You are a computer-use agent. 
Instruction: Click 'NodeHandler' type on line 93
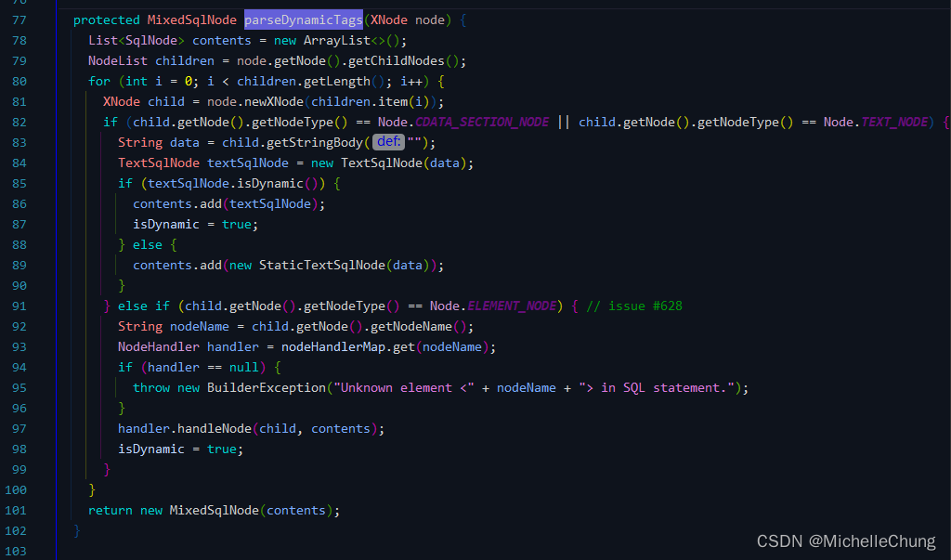[159, 347]
